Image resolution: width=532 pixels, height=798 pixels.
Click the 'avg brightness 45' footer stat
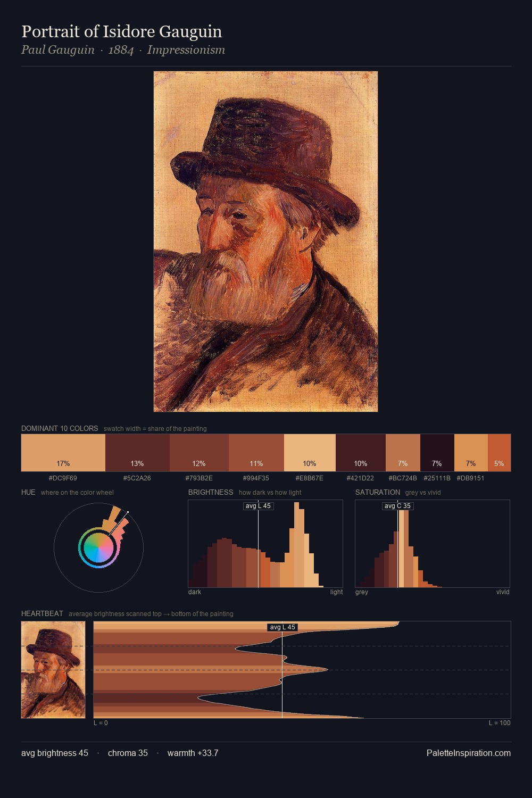pyautogui.click(x=55, y=753)
